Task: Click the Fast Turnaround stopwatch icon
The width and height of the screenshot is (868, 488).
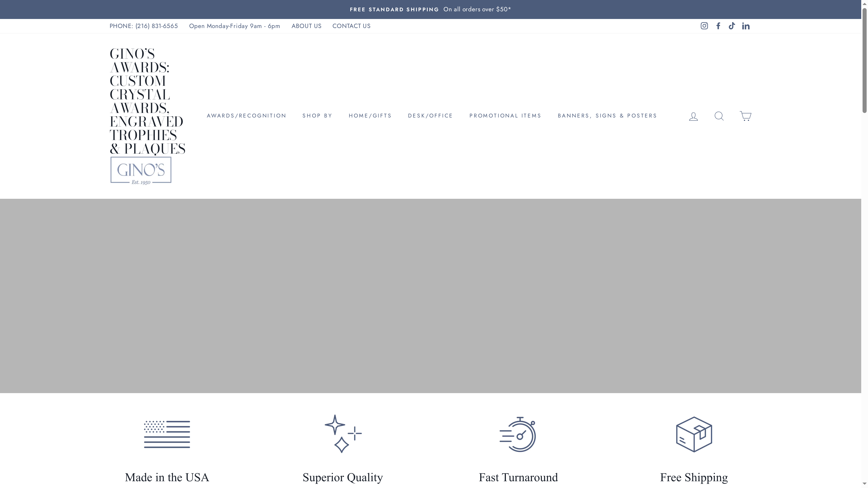Action: 518,434
